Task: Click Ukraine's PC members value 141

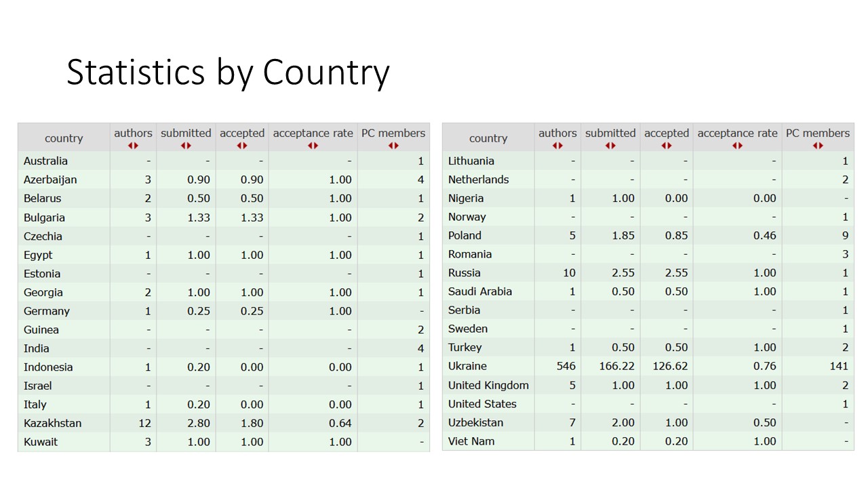Action: (839, 366)
